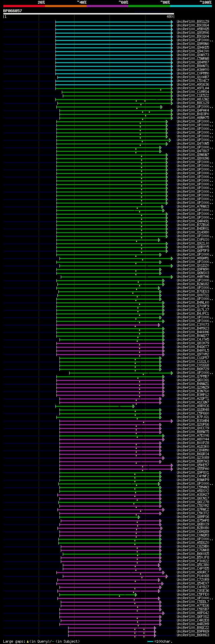Viewport: 215px width, 644px height.
Task: Select the UniRef100_Q4R491 entry
Action: pyautogui.click(x=193, y=221)
